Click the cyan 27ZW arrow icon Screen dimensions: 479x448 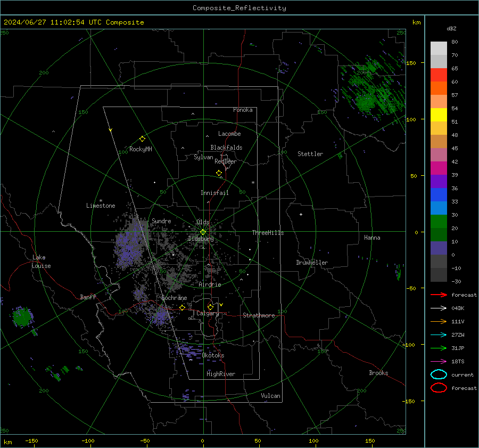pos(439,335)
